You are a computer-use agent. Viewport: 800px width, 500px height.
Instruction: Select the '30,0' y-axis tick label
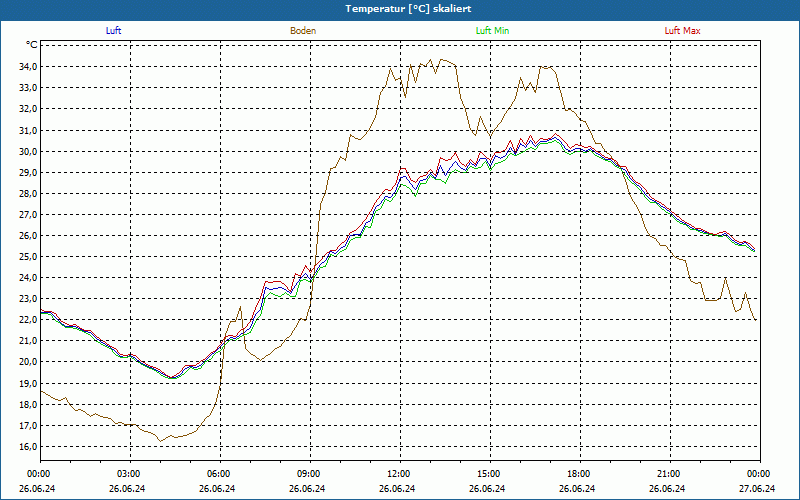(28, 151)
